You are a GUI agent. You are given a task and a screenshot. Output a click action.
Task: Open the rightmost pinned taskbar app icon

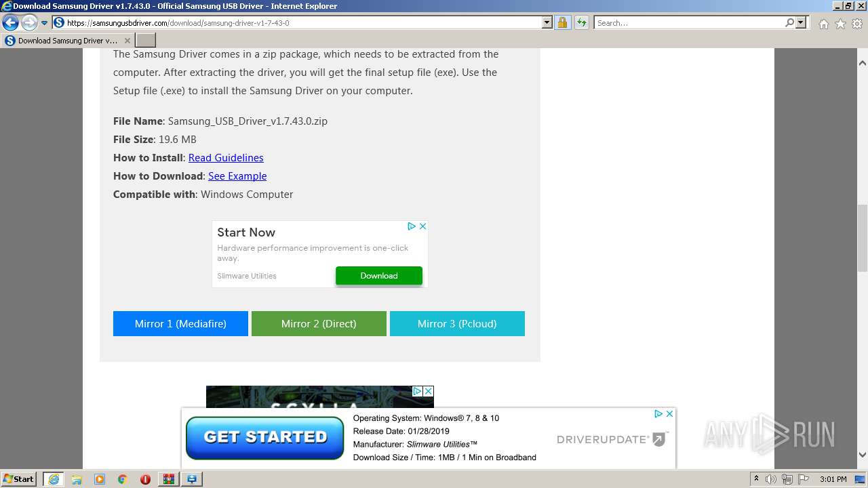click(x=192, y=479)
